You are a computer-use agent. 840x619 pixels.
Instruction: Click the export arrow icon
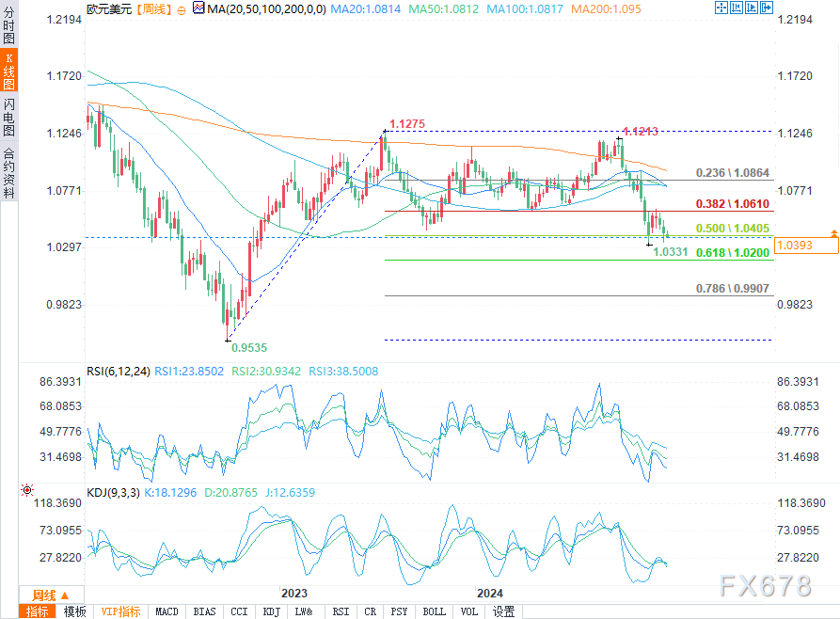[x=766, y=8]
